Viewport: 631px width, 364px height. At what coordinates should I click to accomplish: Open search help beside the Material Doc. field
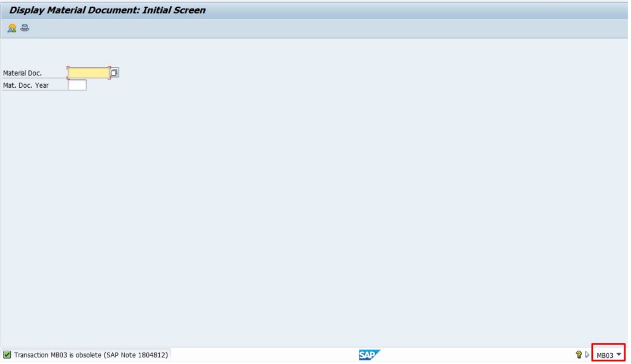click(115, 73)
